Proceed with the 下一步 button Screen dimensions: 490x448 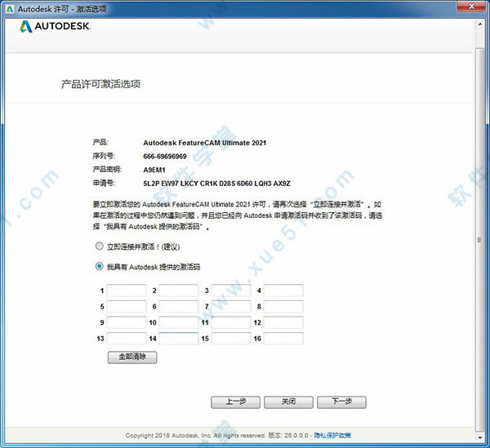(341, 402)
